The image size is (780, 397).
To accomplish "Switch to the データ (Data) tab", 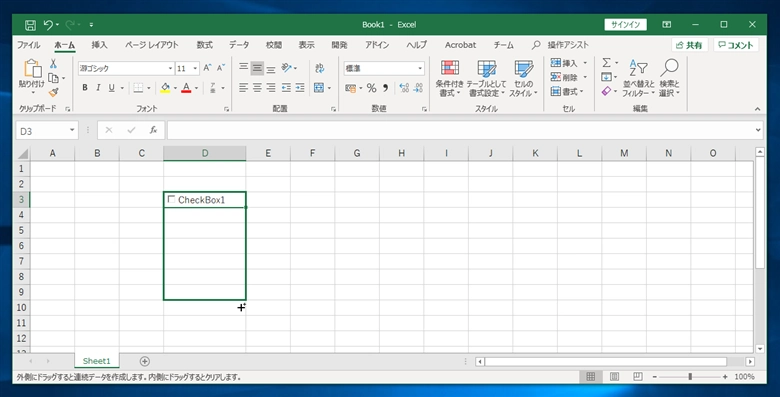I will 239,45.
